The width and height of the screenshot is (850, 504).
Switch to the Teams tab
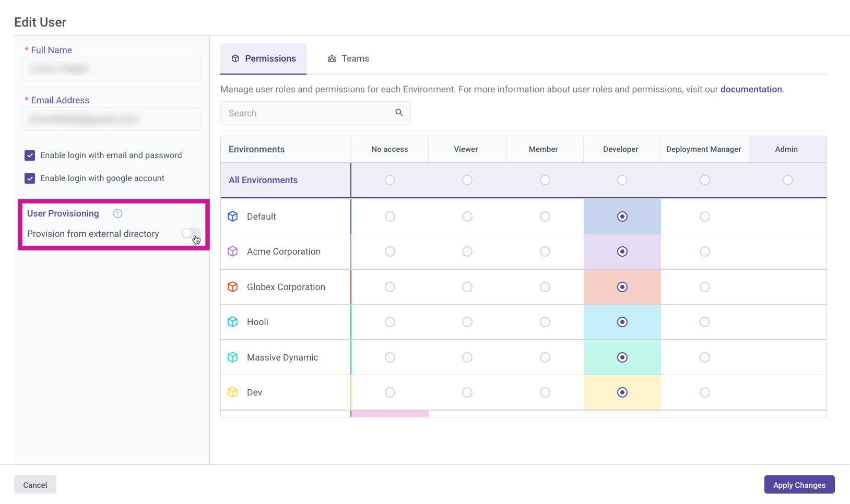(x=348, y=58)
